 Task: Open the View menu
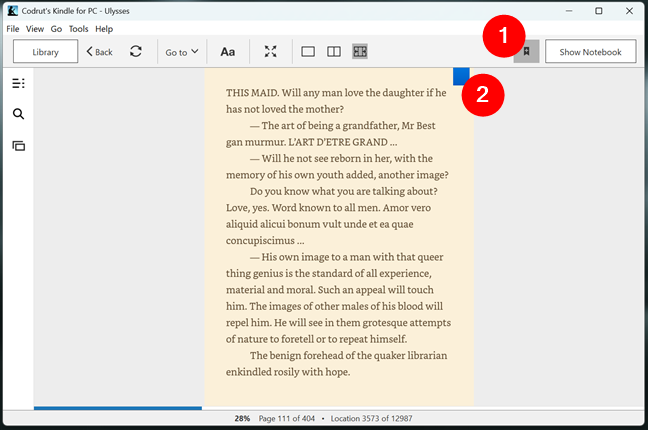[x=35, y=29]
